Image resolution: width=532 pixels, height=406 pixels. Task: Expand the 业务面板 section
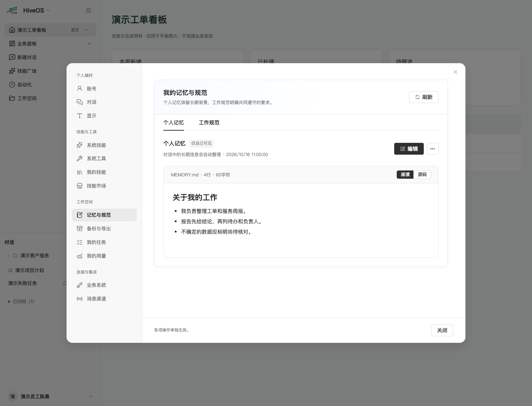[x=50, y=44]
